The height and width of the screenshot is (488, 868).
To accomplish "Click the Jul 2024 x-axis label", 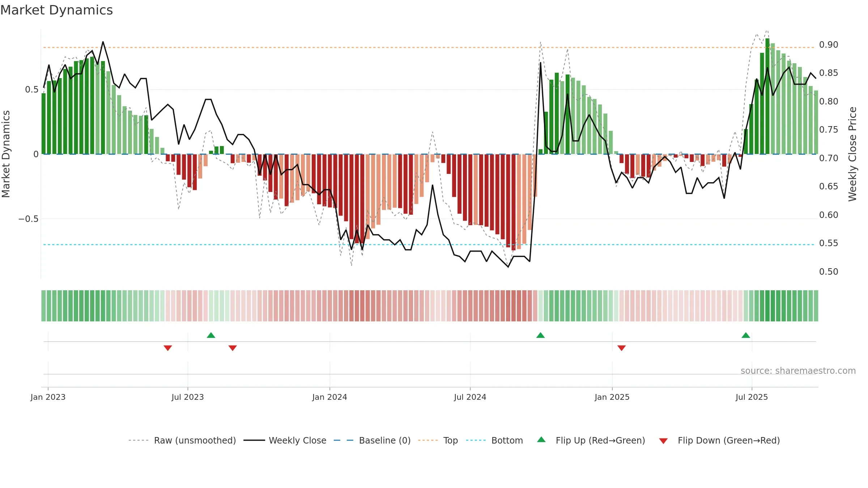I will pos(470,397).
